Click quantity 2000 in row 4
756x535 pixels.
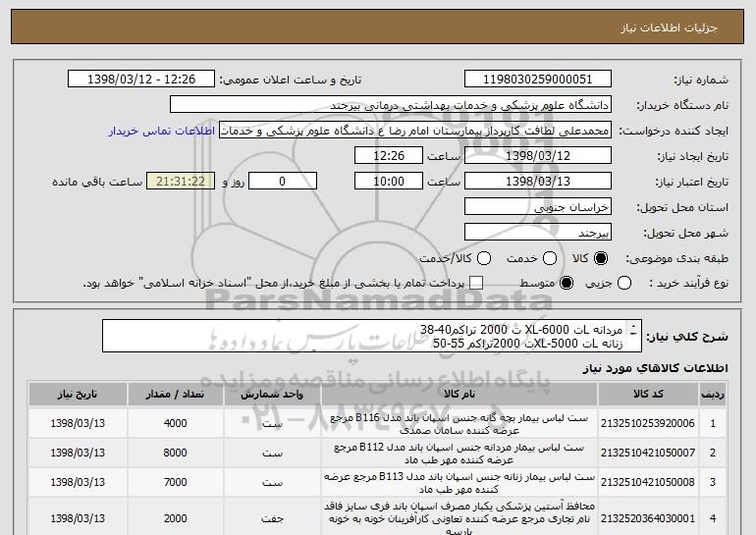(x=175, y=518)
